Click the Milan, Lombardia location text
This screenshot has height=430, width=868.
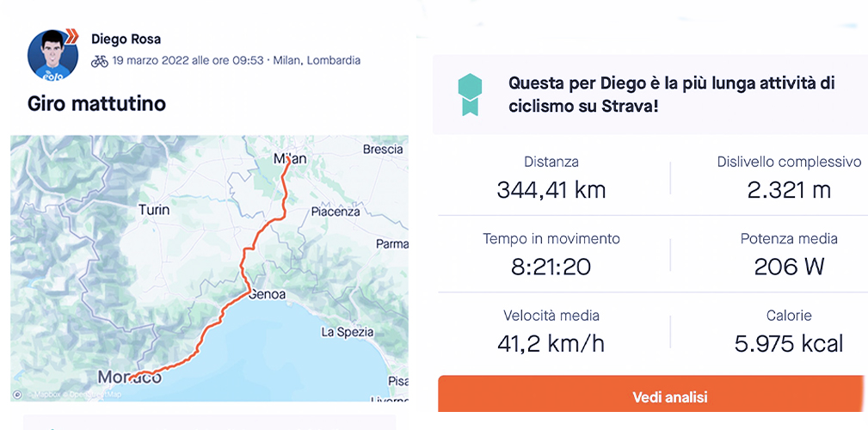[317, 61]
